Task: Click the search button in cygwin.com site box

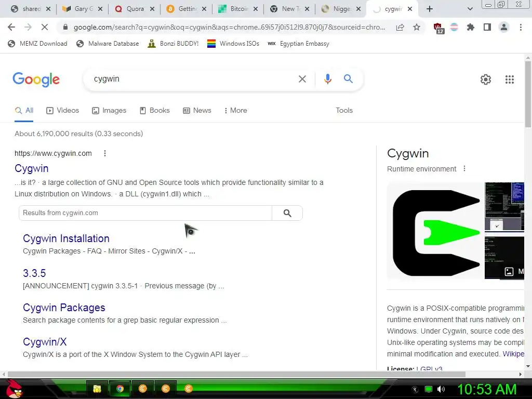Action: coord(287,212)
